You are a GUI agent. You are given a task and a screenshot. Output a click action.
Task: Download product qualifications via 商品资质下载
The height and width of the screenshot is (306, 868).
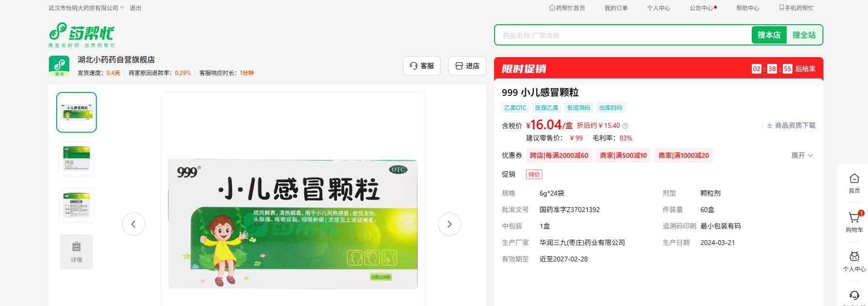tap(791, 125)
